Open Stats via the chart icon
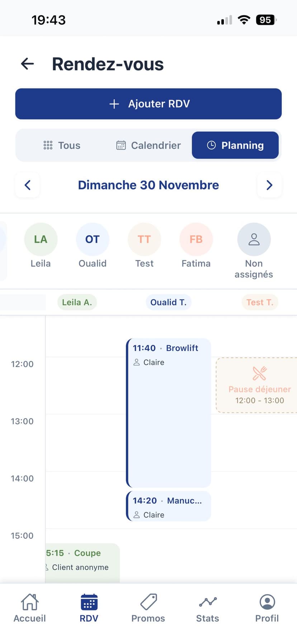The width and height of the screenshot is (297, 644). (207, 602)
